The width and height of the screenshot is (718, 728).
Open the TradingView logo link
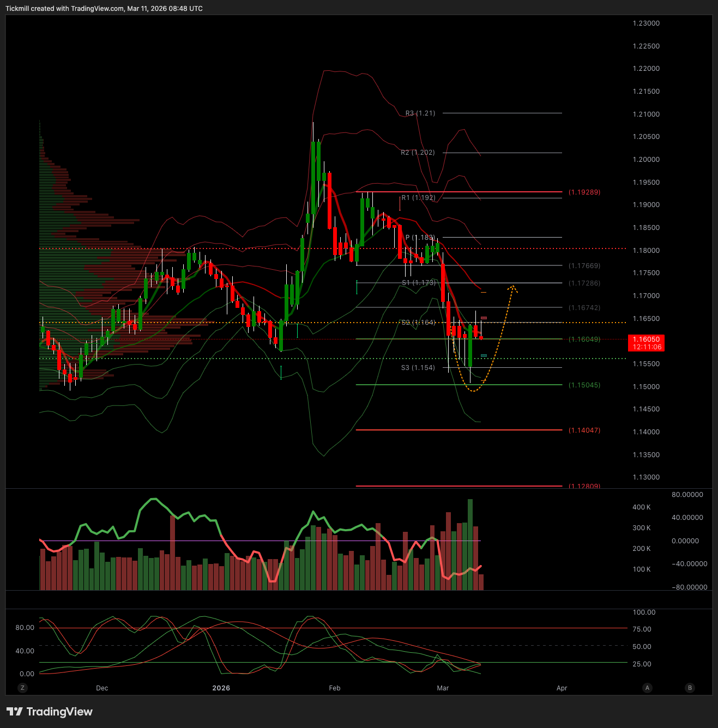[x=50, y=712]
